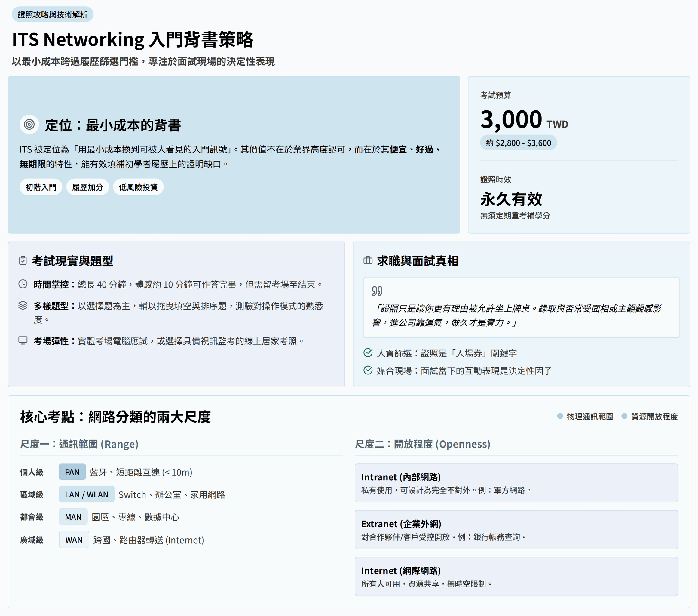The height and width of the screenshot is (616, 698).
Task: Click the check-circle icon beside 媒合現場
Action: coord(368,370)
